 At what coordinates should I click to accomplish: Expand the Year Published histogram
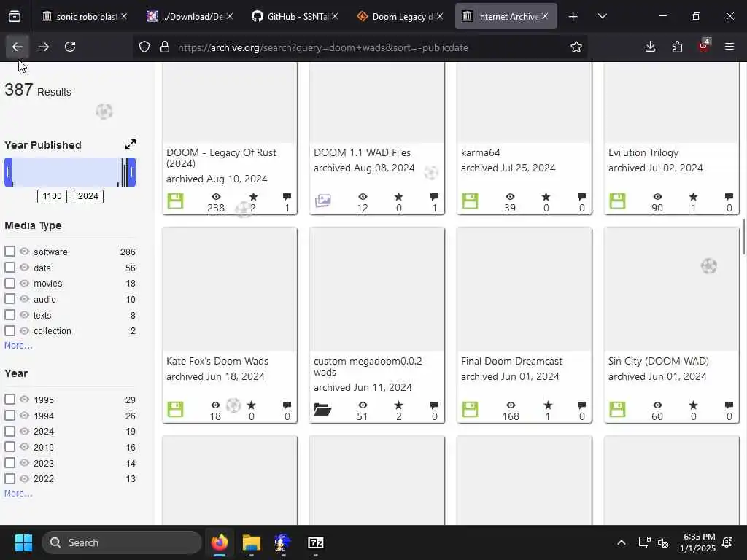coord(131,144)
